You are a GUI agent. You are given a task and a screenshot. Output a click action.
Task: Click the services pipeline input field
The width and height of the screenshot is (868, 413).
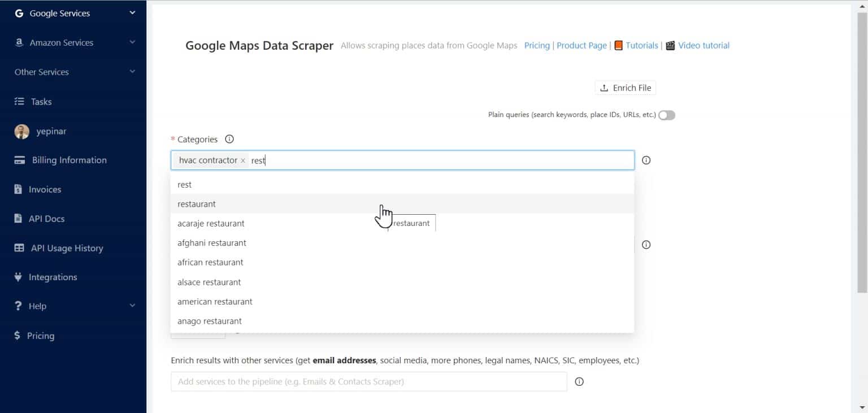click(368, 381)
